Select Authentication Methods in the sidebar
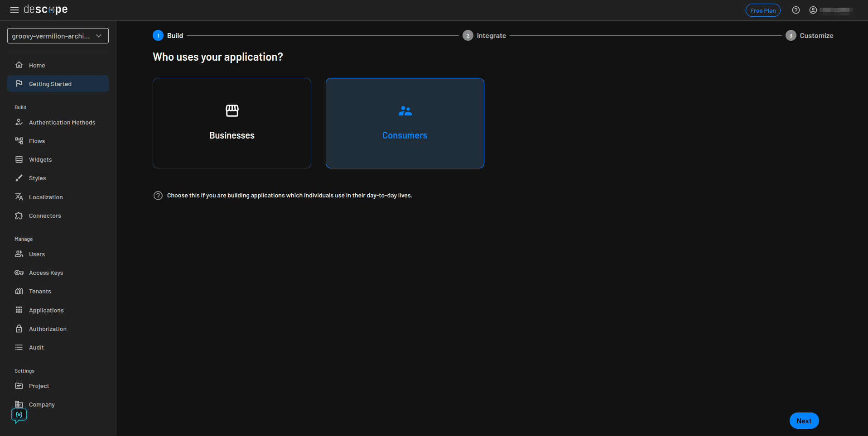This screenshot has width=868, height=436. pos(62,122)
